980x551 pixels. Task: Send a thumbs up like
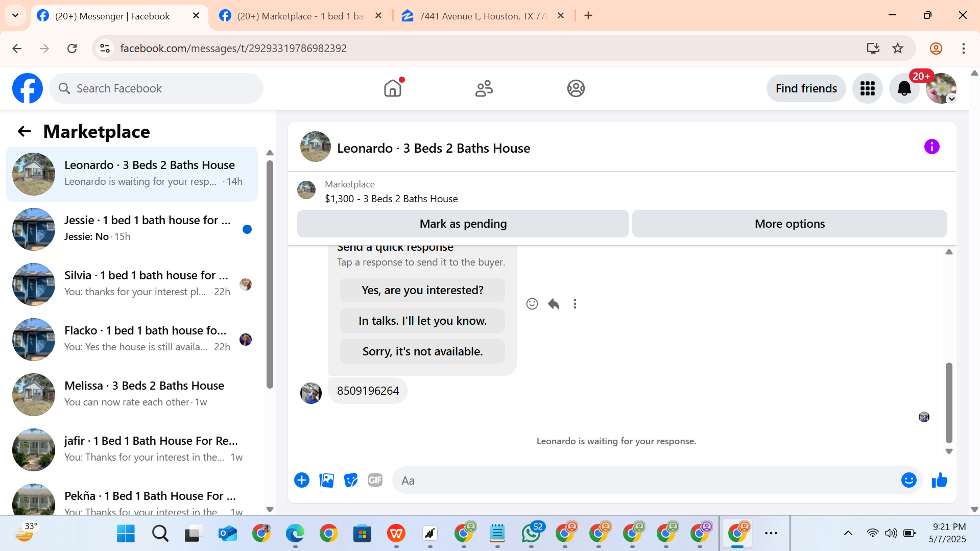(x=940, y=480)
